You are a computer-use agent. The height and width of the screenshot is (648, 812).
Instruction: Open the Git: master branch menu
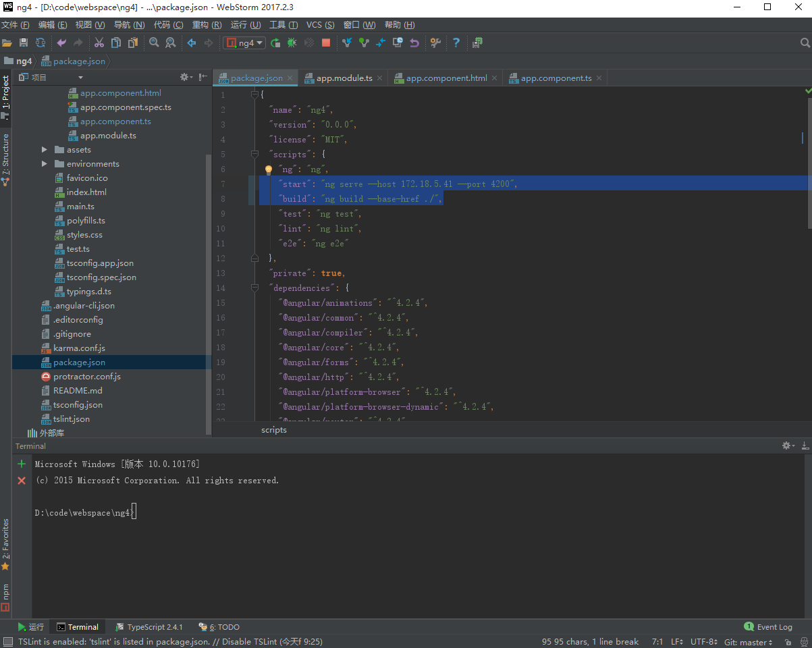pos(749,642)
